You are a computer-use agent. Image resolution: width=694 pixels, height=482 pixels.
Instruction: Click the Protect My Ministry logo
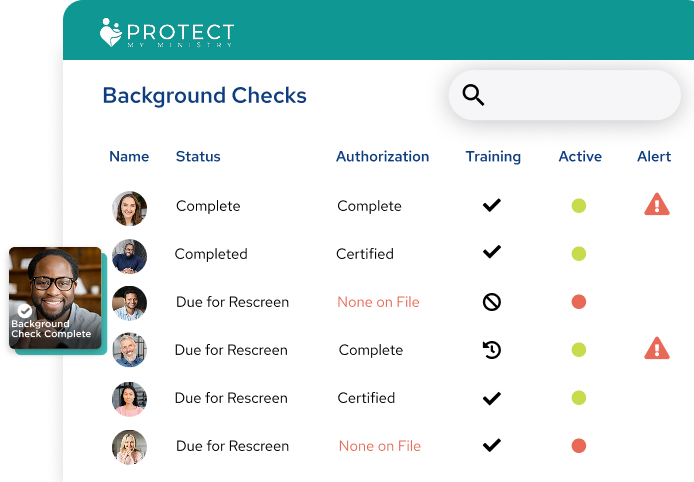click(x=167, y=35)
